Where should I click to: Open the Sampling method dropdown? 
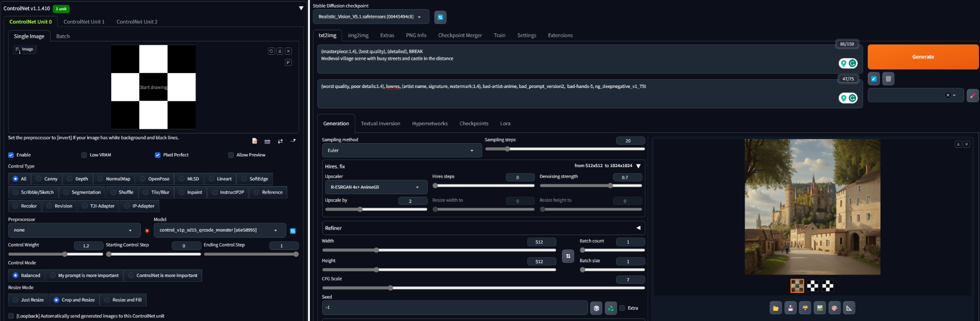coord(401,151)
